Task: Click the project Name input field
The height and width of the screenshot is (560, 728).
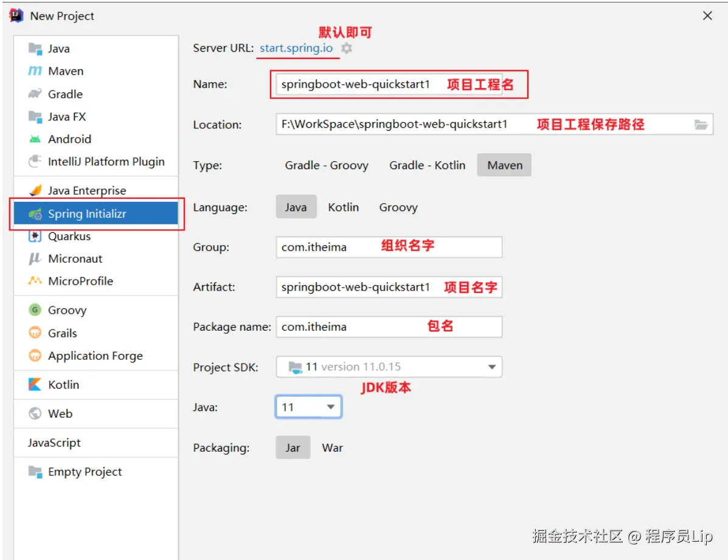Action: [x=389, y=84]
